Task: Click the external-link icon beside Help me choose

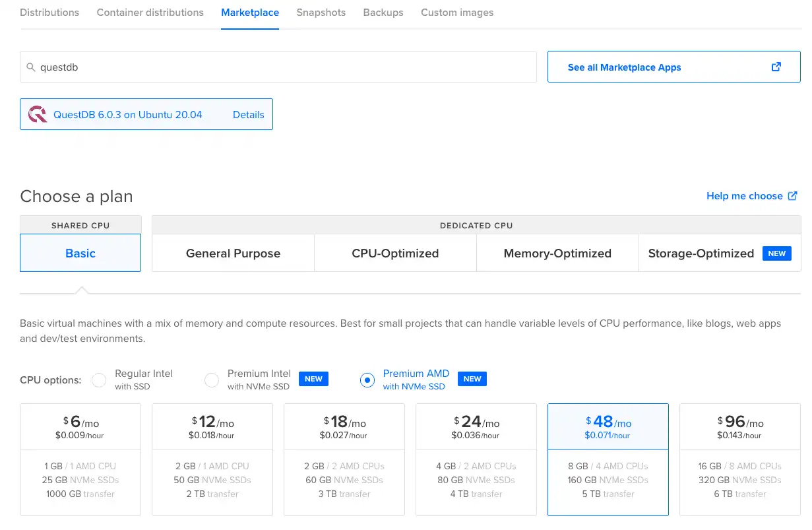Action: [794, 195]
